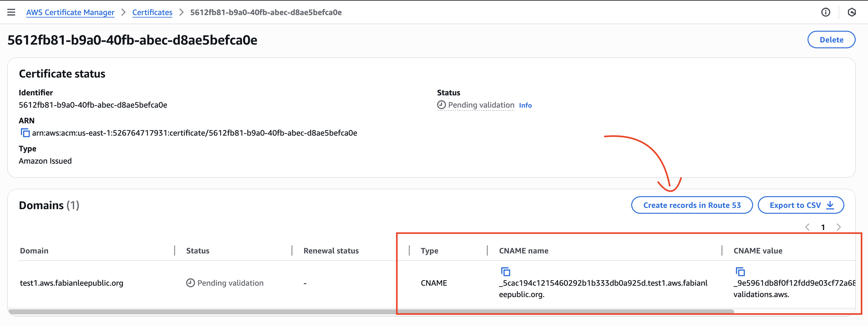
Task: Click the horizontal scrollbar under domains table
Action: [371, 312]
